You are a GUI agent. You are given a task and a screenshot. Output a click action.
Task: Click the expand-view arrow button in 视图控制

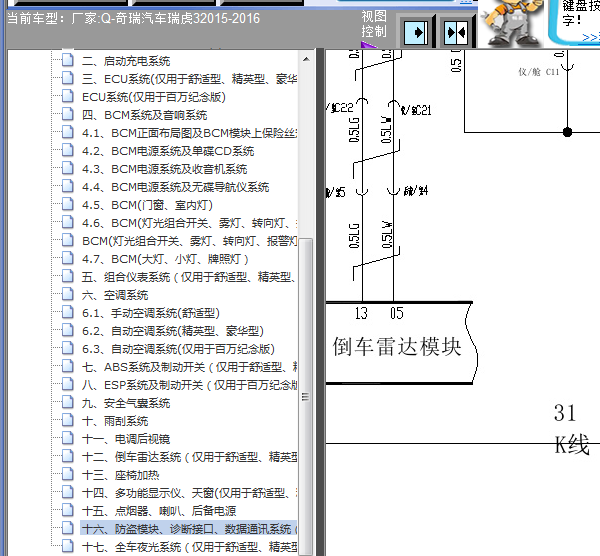coord(416,32)
